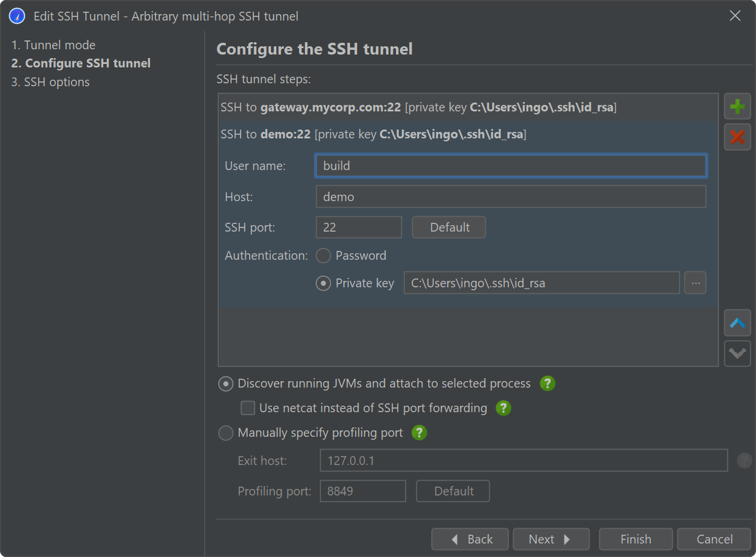Open help for Discover running JVMs option
Viewport: 756px width, 557px height.
[547, 383]
